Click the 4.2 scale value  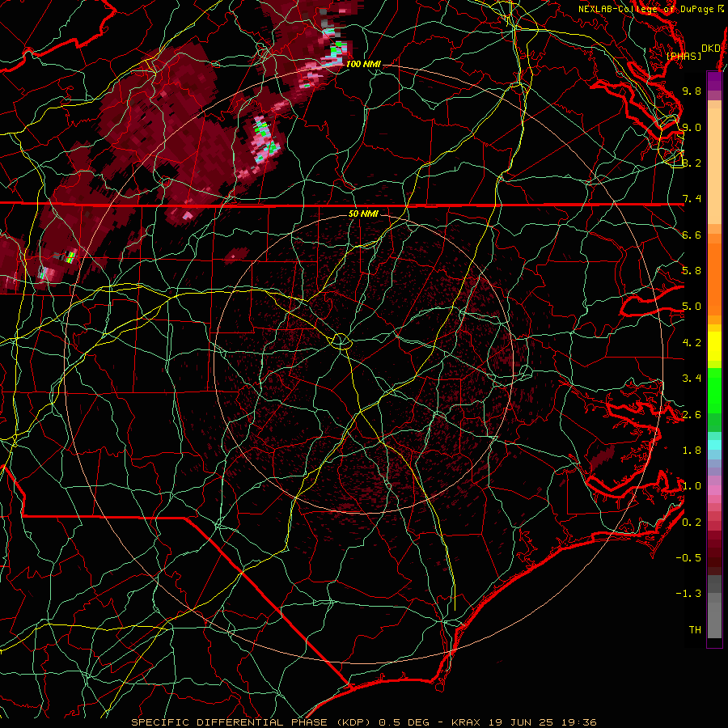click(x=692, y=343)
